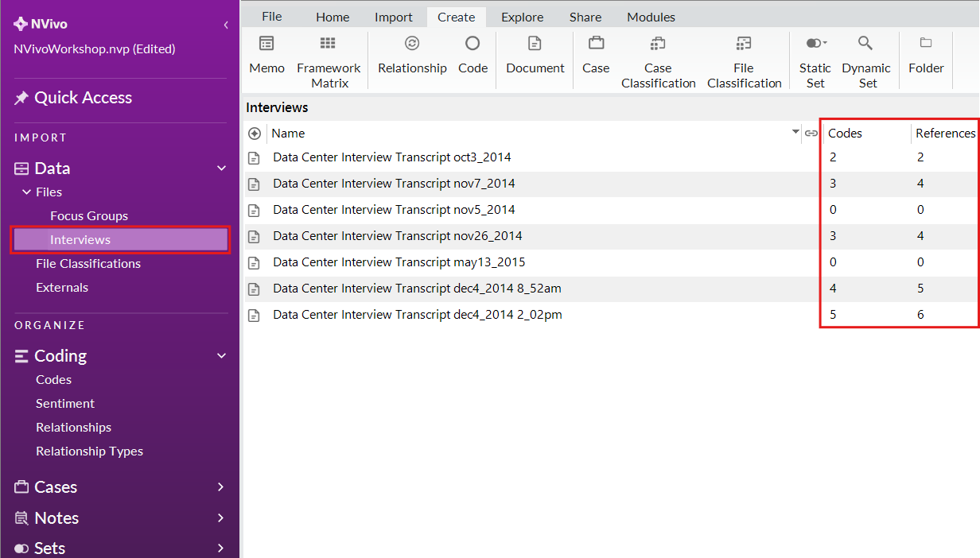Image resolution: width=980 pixels, height=558 pixels.
Task: Click file icon for dec4_2014 2_02pm transcript
Action: click(x=255, y=316)
